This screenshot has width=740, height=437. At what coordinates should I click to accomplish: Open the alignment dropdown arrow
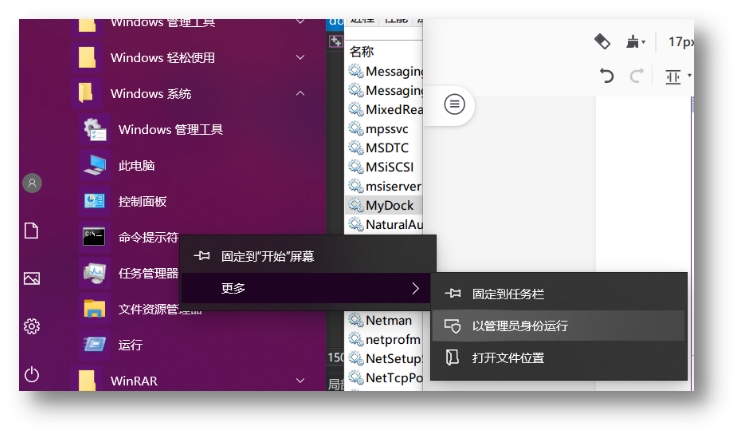pos(690,76)
